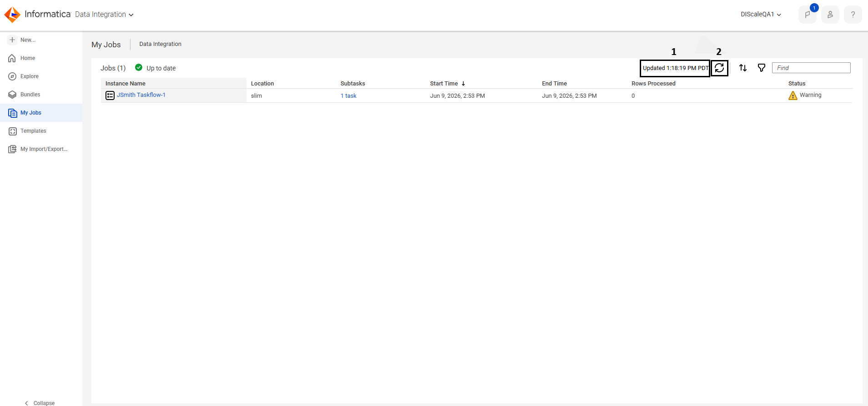
Task: Click the My Jobs page title
Action: coord(106,45)
